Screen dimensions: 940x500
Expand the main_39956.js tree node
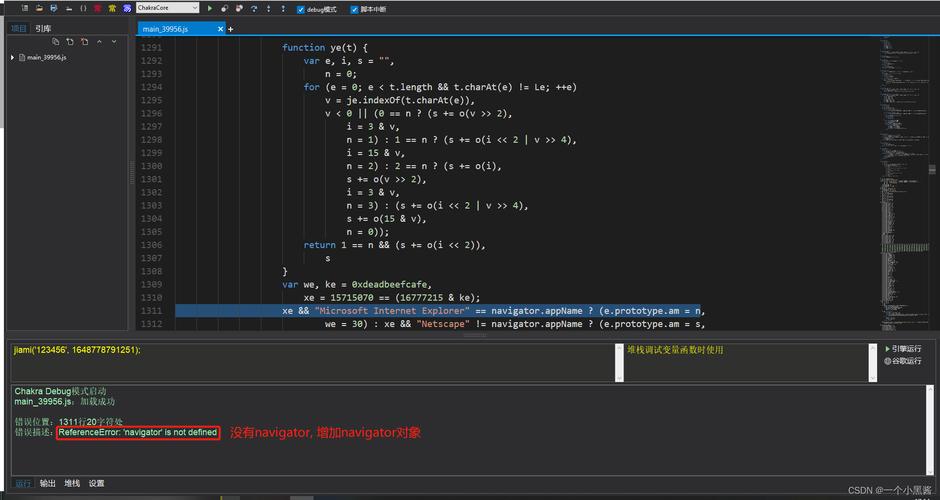13,58
